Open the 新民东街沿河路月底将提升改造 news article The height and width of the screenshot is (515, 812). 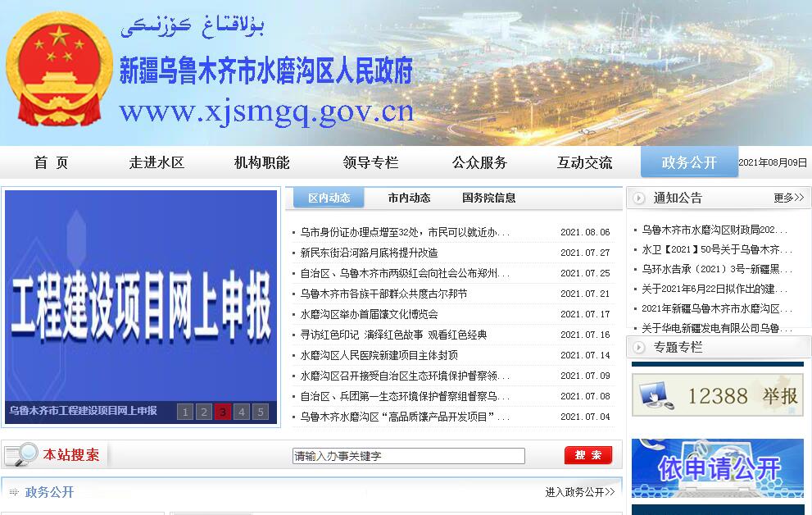click(369, 253)
